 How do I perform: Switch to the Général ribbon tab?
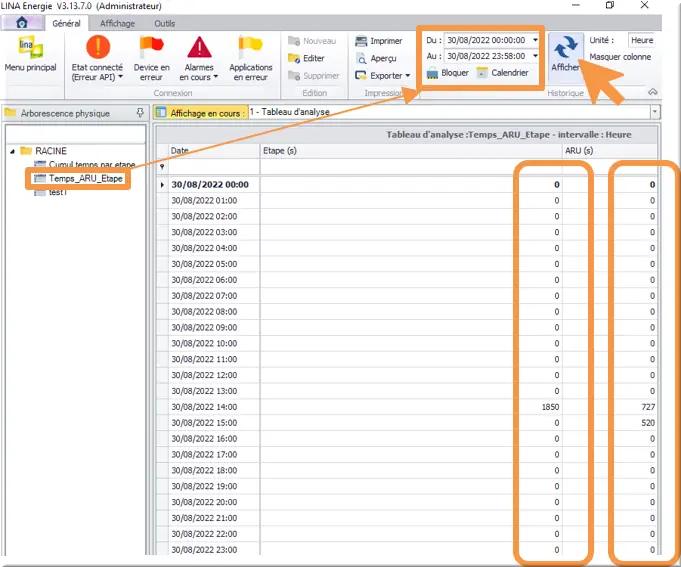click(x=66, y=23)
